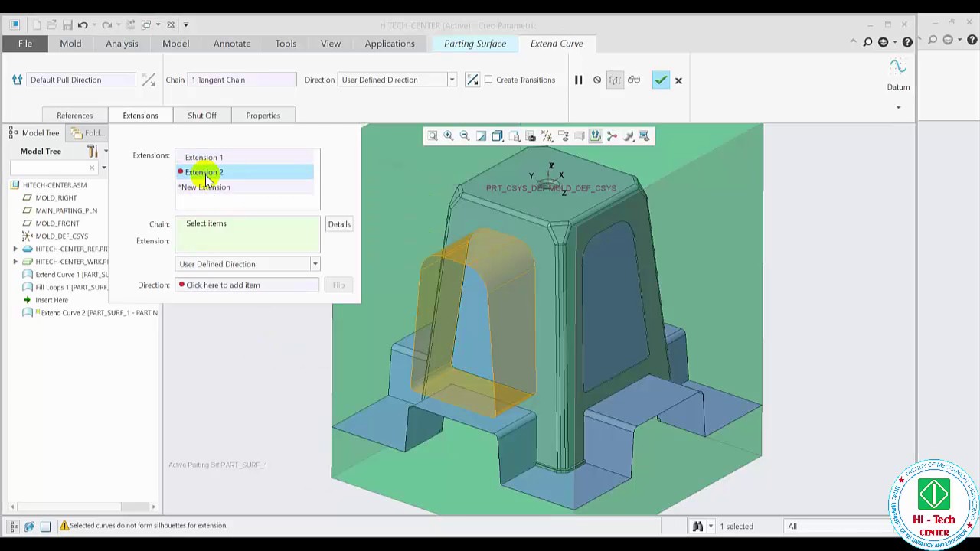Toggle annotation display icon in graphics toolbar
Image resolution: width=980 pixels, height=551 pixels.
tap(563, 136)
